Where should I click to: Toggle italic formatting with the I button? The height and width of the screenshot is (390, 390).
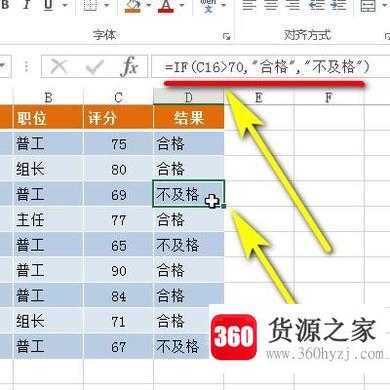click(x=27, y=6)
